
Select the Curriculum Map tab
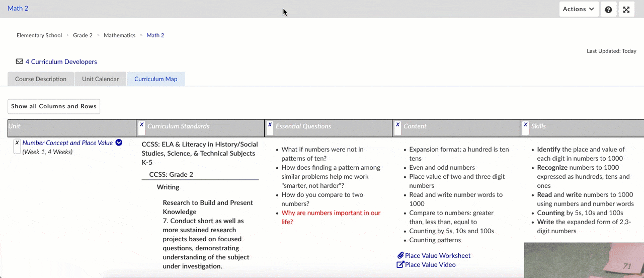155,79
